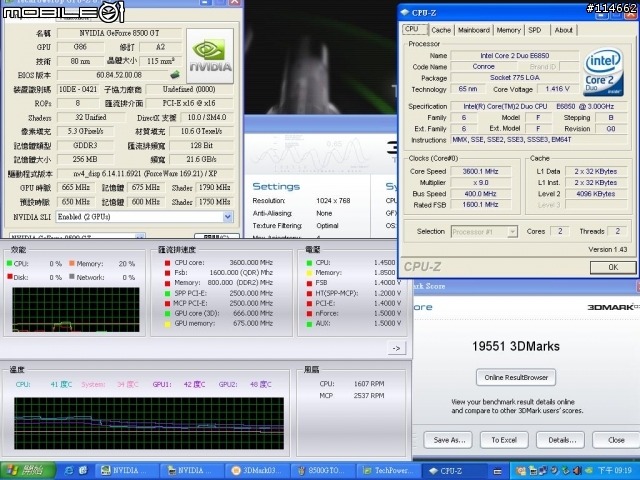Click the Intel Core 2 Duo logo
Screen dimensions: 640x480
(x=603, y=72)
